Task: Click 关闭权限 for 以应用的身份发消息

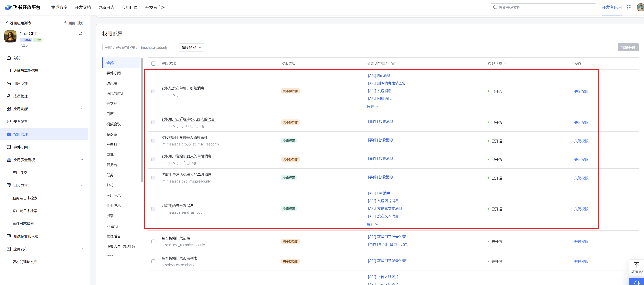Action: [581, 209]
